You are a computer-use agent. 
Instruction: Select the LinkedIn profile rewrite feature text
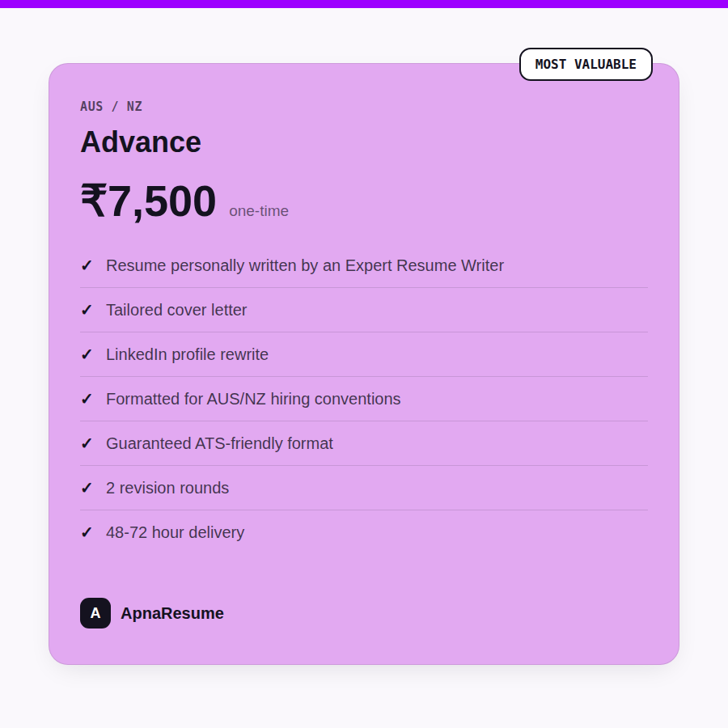[187, 355]
